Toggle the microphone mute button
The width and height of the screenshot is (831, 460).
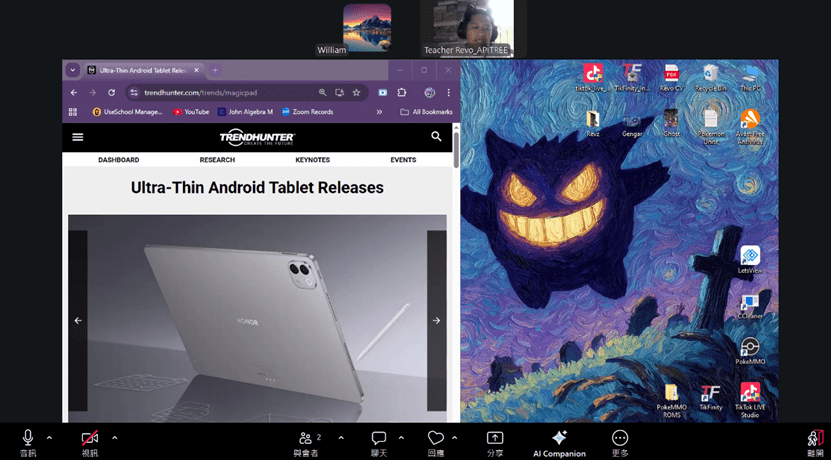28,437
